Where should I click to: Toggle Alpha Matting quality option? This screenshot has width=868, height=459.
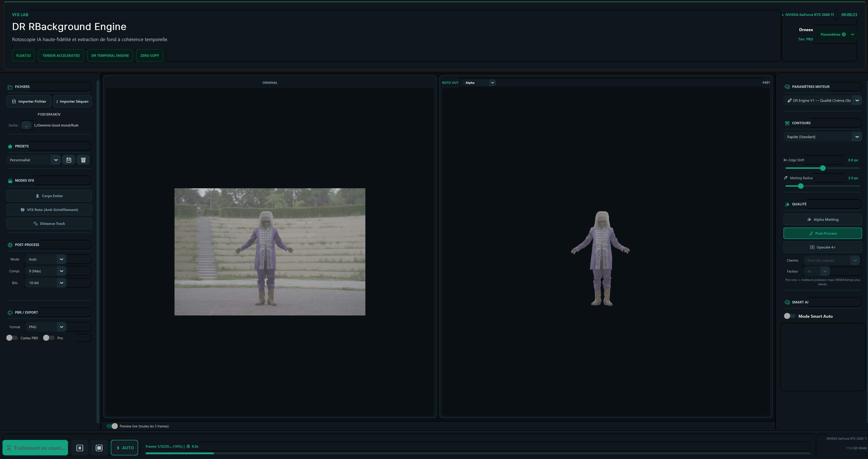[823, 220]
